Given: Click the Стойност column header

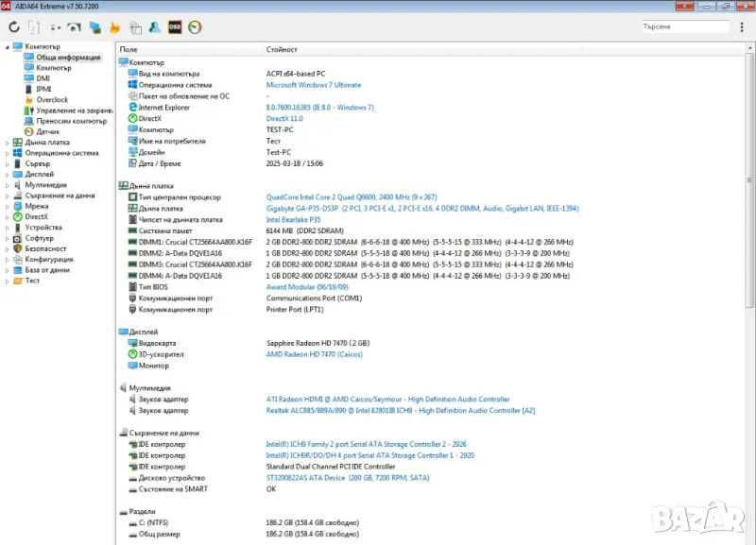Looking at the screenshot, I should 282,49.
